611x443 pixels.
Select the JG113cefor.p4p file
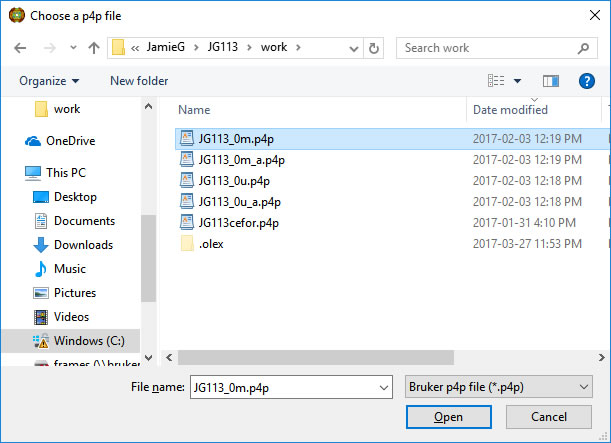click(x=238, y=223)
